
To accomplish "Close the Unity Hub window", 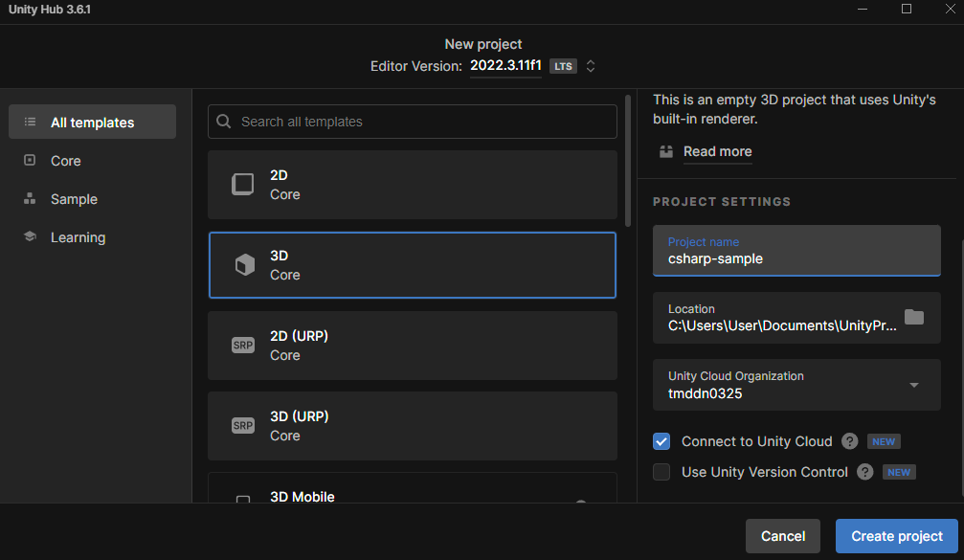I will click(950, 10).
